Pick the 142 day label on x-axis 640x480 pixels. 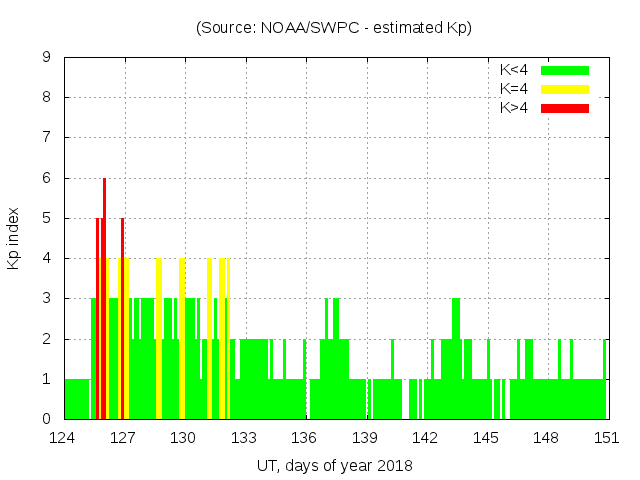425,438
